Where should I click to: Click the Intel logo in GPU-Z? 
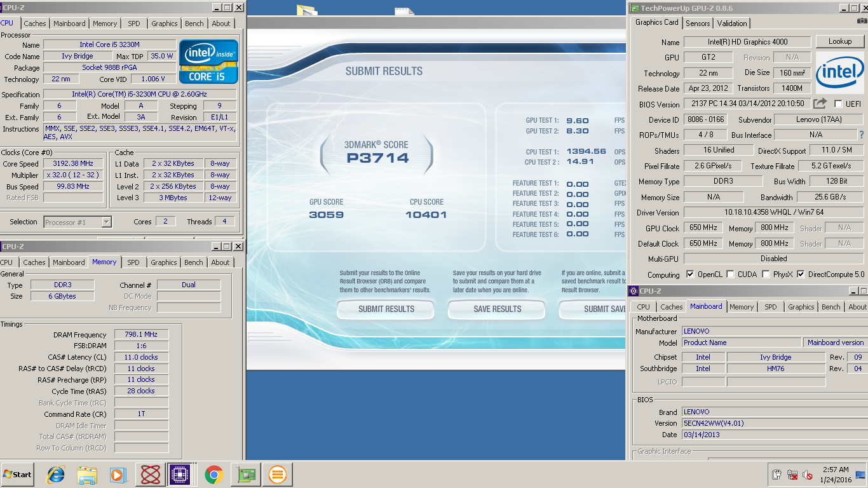(x=840, y=74)
